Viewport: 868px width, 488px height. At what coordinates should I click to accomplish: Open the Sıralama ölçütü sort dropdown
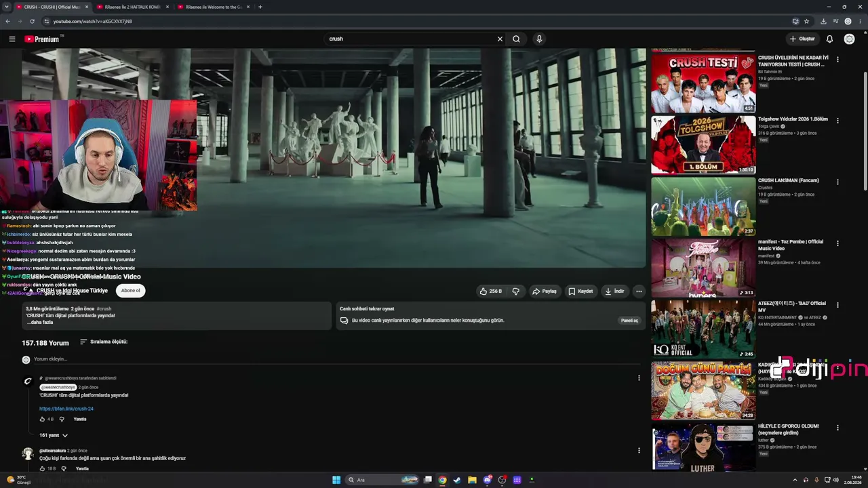tap(104, 342)
